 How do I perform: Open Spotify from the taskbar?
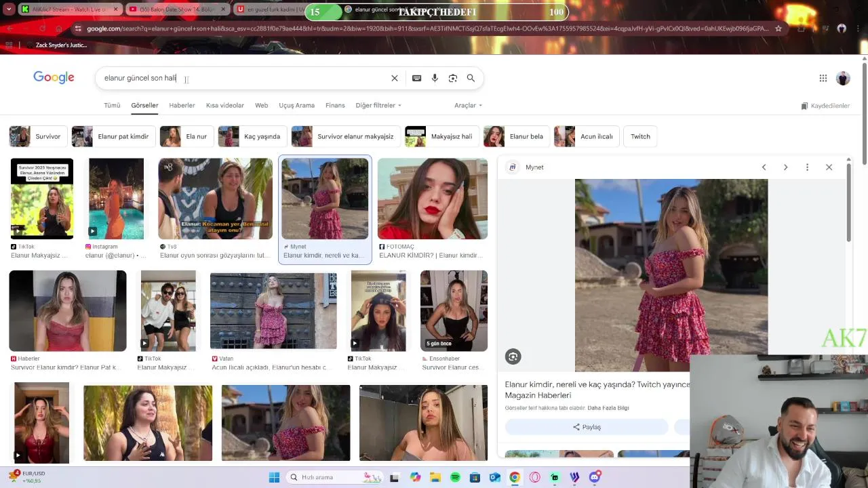pyautogui.click(x=455, y=477)
